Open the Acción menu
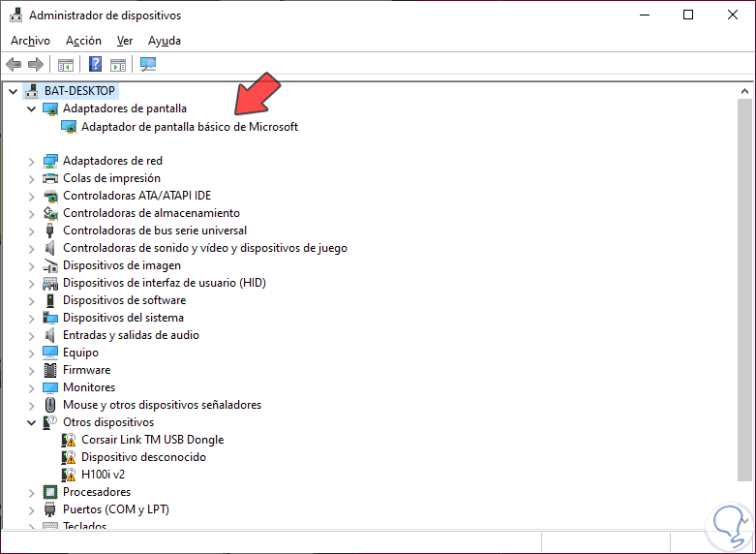The image size is (756, 554). 83,41
